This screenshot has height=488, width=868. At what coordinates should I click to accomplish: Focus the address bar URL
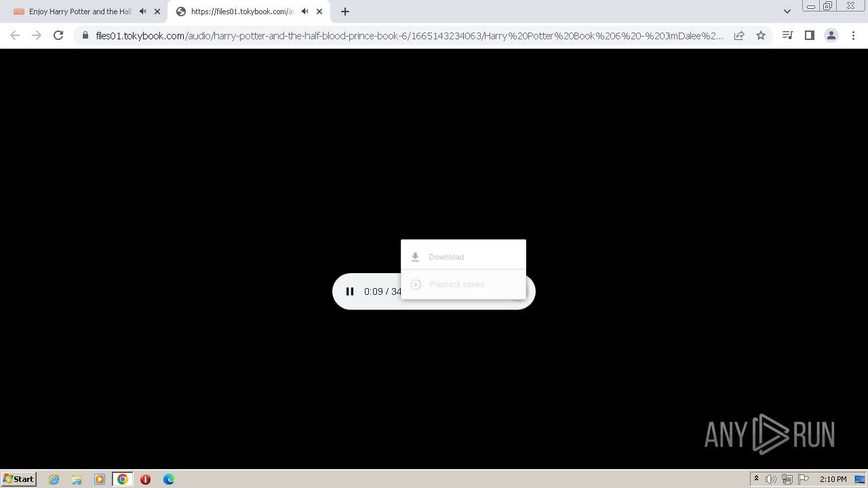[x=410, y=36]
